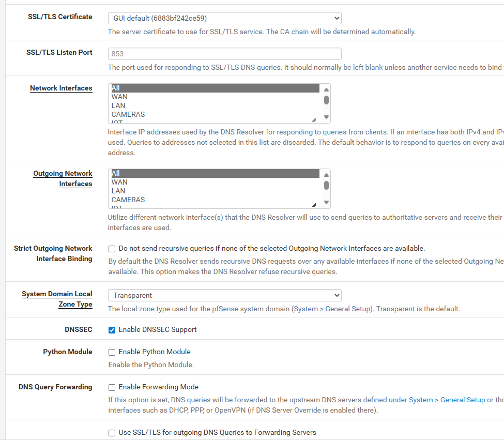Tick Use SSL/TLS for outgoing DNS Queries
504x440 pixels.
coord(112,433)
